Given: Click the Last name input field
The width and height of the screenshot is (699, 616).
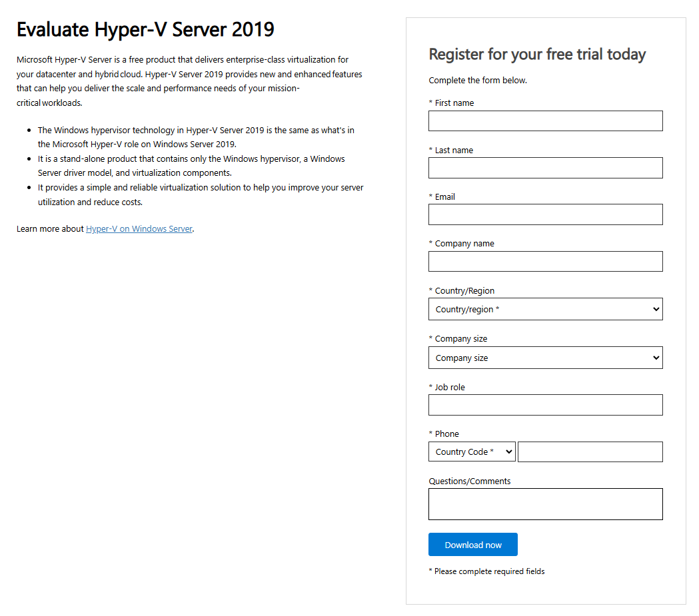Looking at the screenshot, I should [545, 167].
